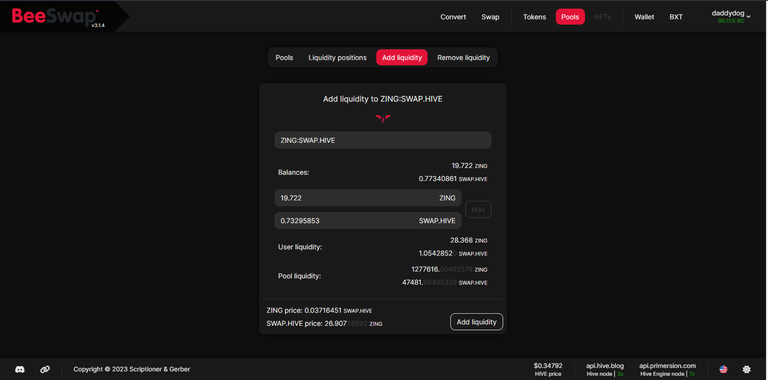Viewport: 768px width, 380px height.
Task: Select the Pools nav item
Action: (570, 17)
